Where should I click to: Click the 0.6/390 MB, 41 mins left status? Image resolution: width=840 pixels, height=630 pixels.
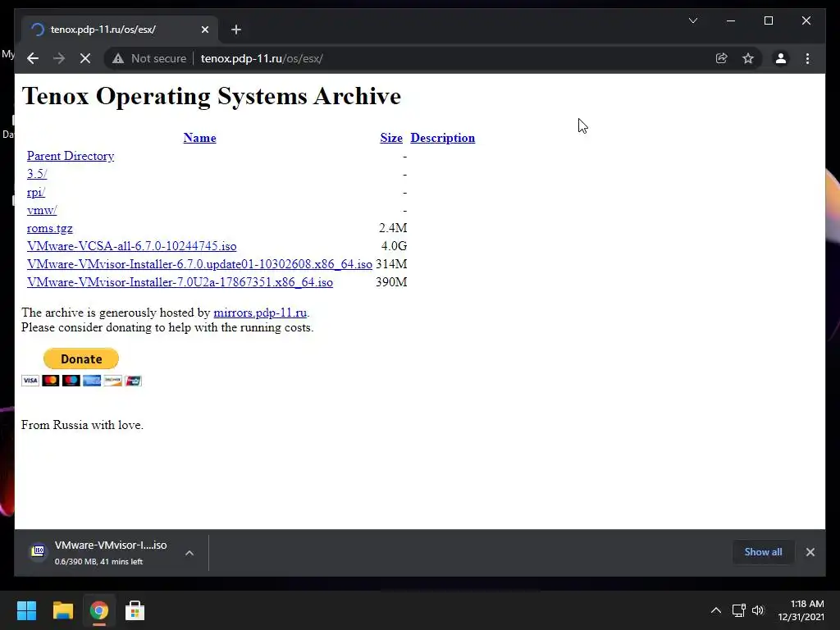(x=98, y=561)
